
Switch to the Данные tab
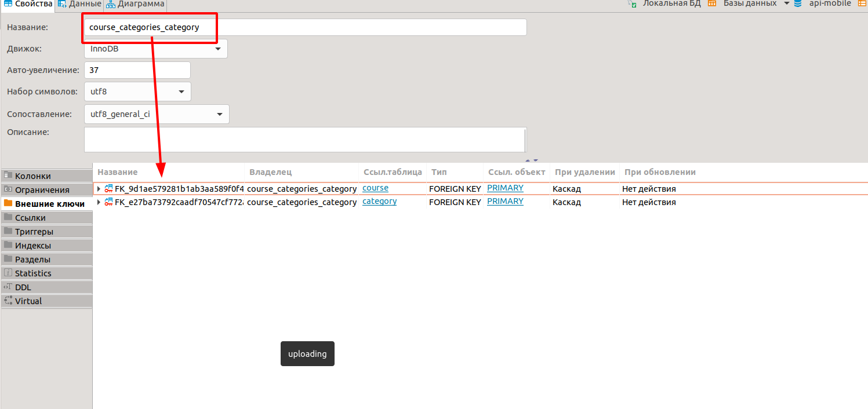click(79, 4)
